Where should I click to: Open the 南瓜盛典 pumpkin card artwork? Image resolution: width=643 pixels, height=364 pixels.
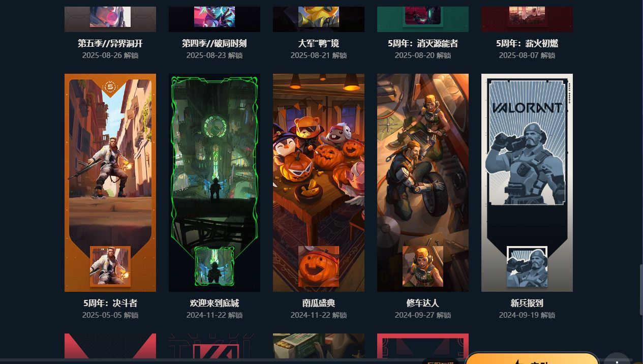pyautogui.click(x=319, y=183)
